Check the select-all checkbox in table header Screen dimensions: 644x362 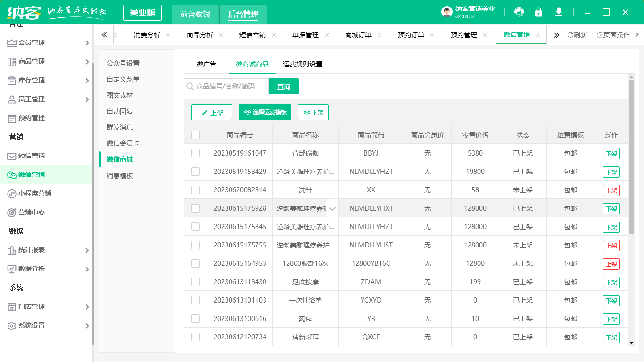coord(196,134)
